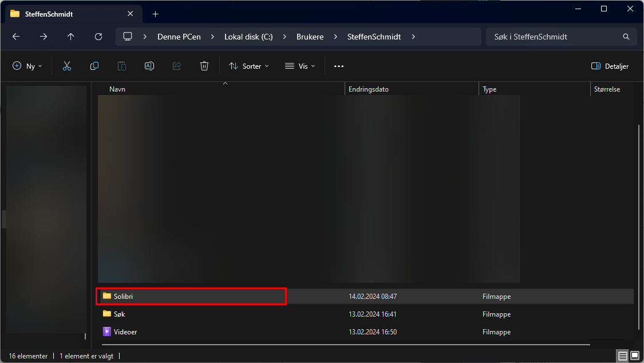The image size is (644, 363).
Task: Click the Søk i SteffenSchmidt search box
Action: (x=555, y=37)
